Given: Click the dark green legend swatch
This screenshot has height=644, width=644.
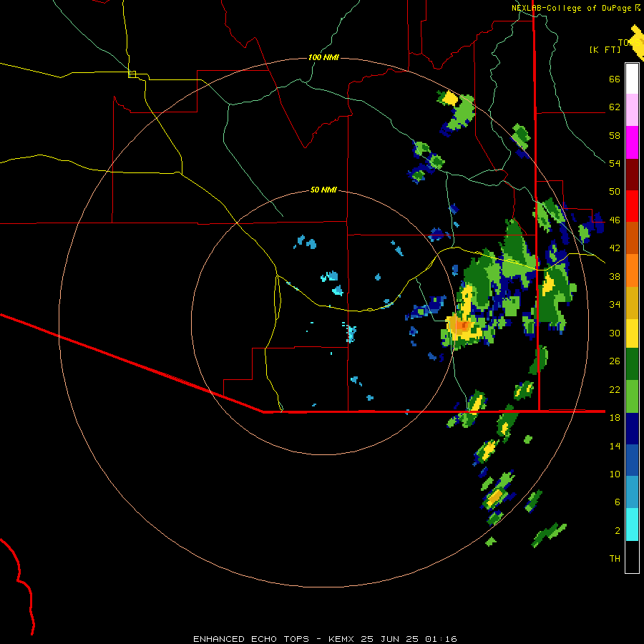Looking at the screenshot, I should 632,364.
